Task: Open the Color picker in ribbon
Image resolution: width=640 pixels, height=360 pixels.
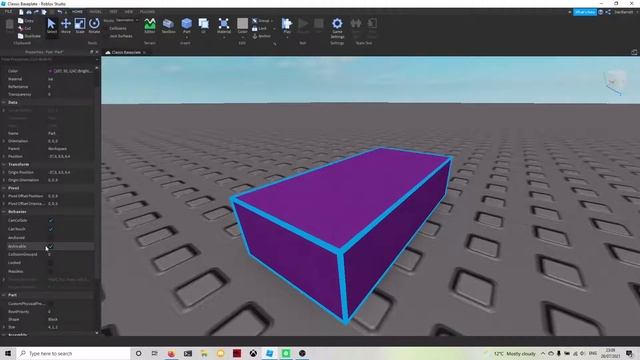Action: (x=242, y=26)
